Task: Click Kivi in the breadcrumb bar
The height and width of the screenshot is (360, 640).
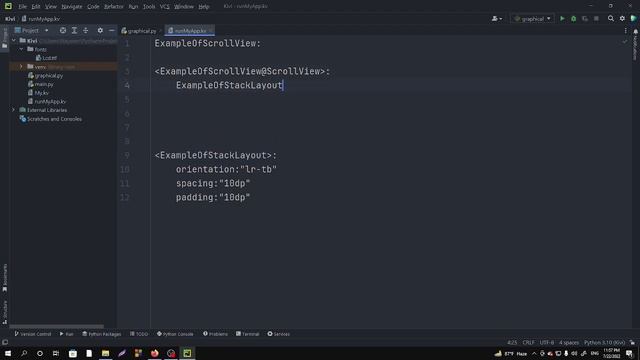Action: [10, 19]
